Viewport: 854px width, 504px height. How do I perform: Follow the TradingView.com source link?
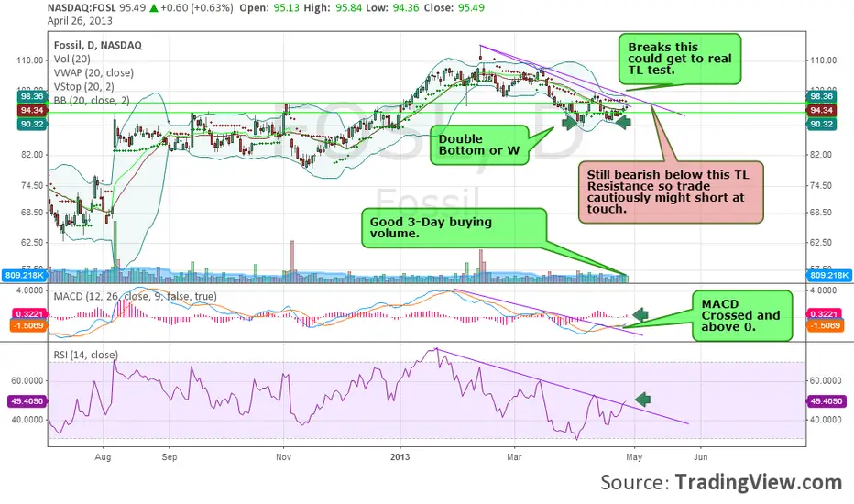[759, 483]
